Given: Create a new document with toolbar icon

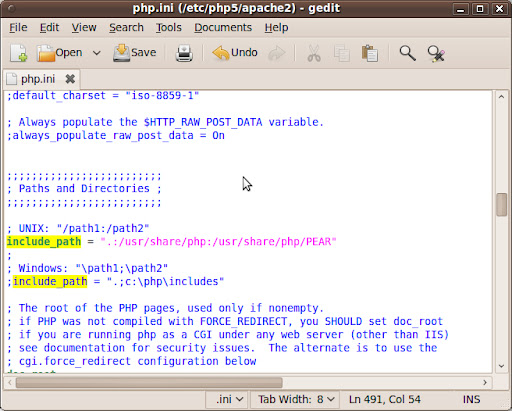Looking at the screenshot, I should [19, 53].
